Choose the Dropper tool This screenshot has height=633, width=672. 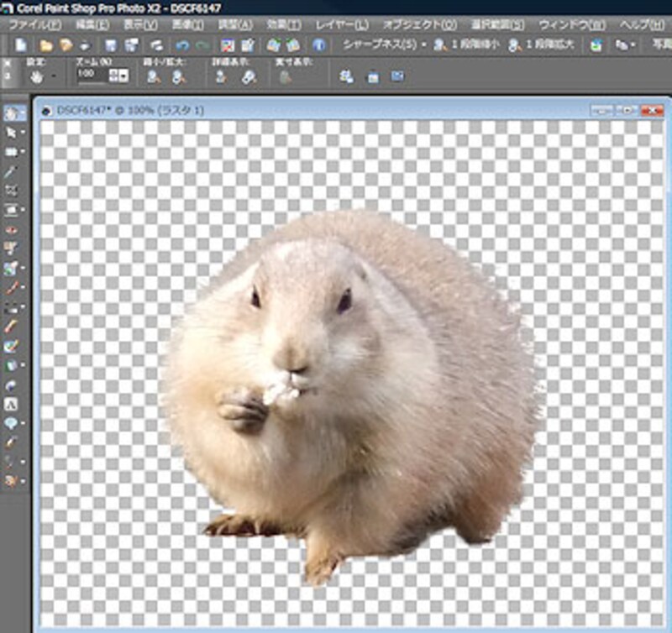(12, 171)
